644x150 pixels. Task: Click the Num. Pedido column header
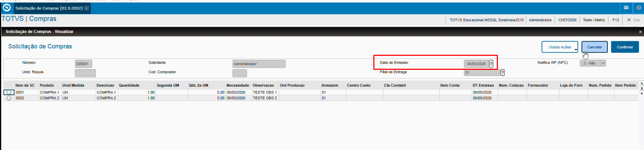point(600,85)
